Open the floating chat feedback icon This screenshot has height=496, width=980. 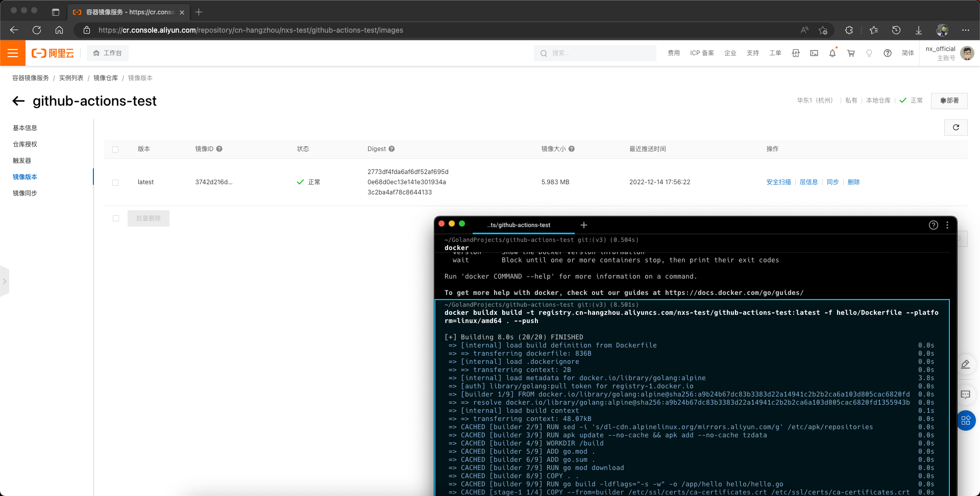(966, 394)
